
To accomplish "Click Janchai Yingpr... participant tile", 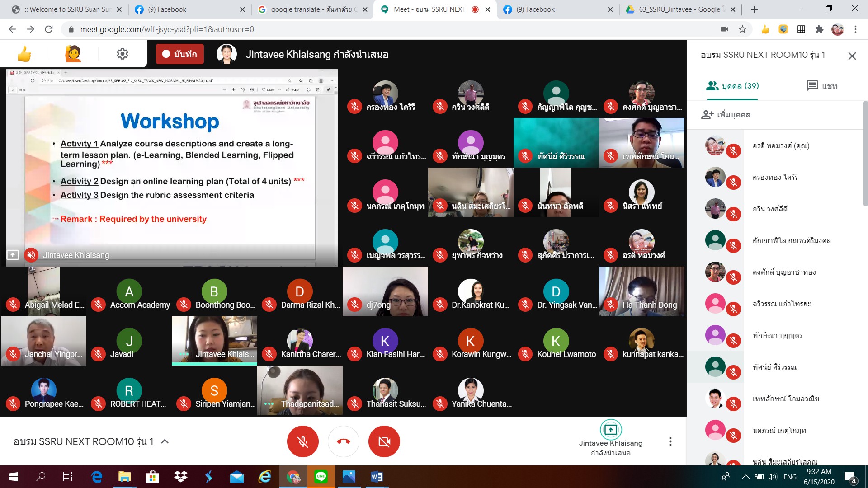I will (43, 341).
